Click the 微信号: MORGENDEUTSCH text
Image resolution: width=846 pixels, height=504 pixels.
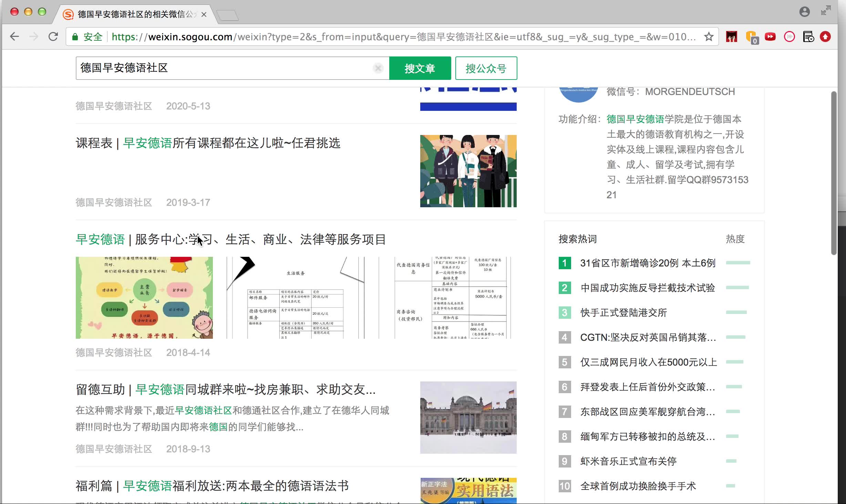[671, 92]
